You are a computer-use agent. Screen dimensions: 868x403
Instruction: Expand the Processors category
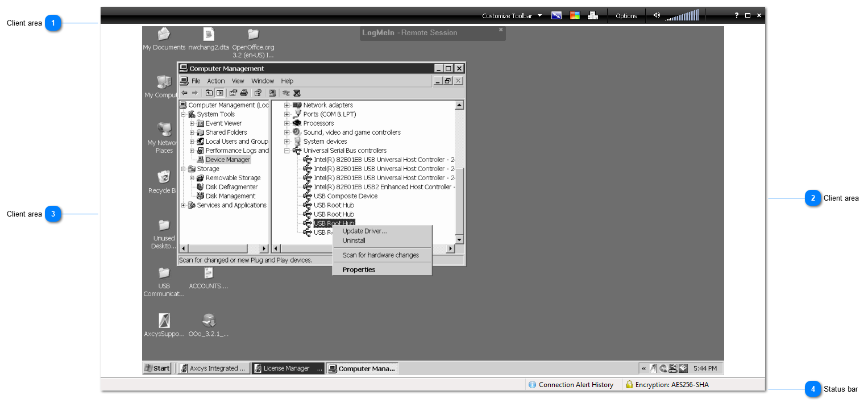[287, 123]
